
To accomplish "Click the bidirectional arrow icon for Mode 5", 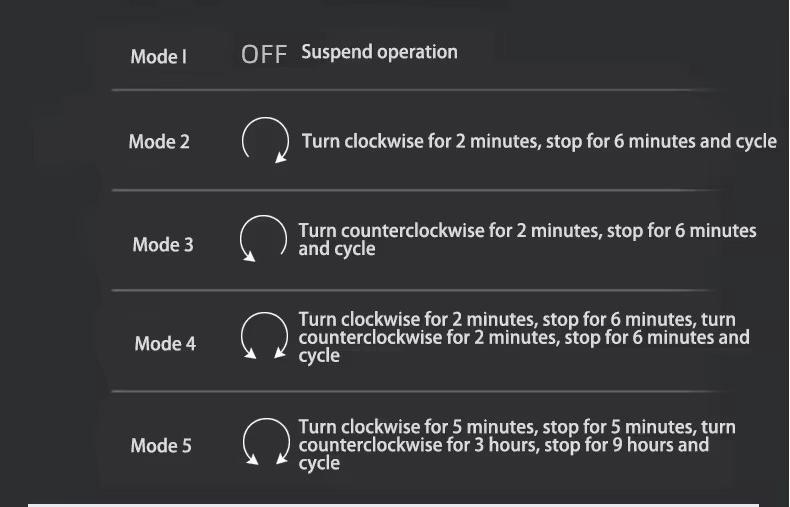I will pyautogui.click(x=266, y=441).
